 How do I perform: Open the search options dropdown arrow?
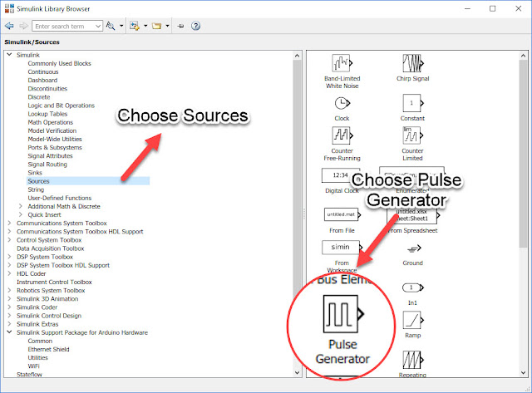pyautogui.click(x=121, y=26)
